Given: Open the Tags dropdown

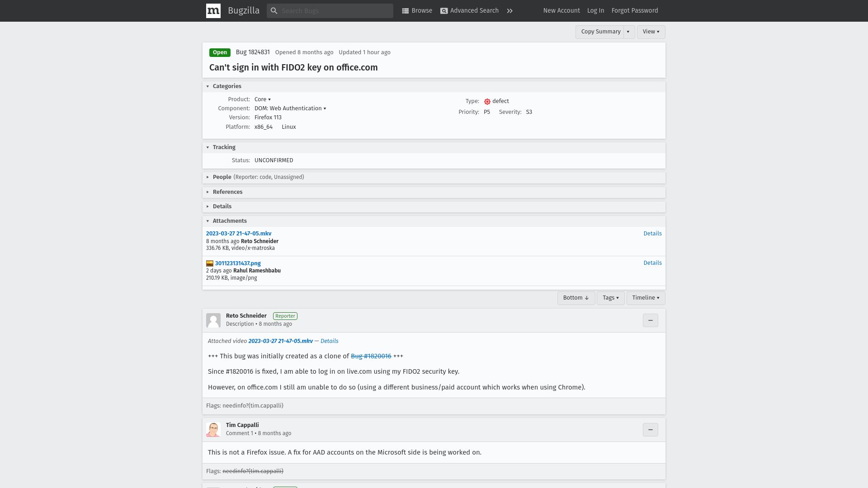Looking at the screenshot, I should (611, 298).
